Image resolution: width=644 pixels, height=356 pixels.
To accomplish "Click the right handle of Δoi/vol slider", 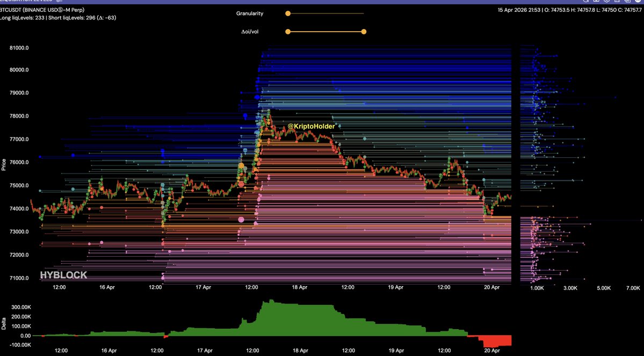I will click(364, 32).
